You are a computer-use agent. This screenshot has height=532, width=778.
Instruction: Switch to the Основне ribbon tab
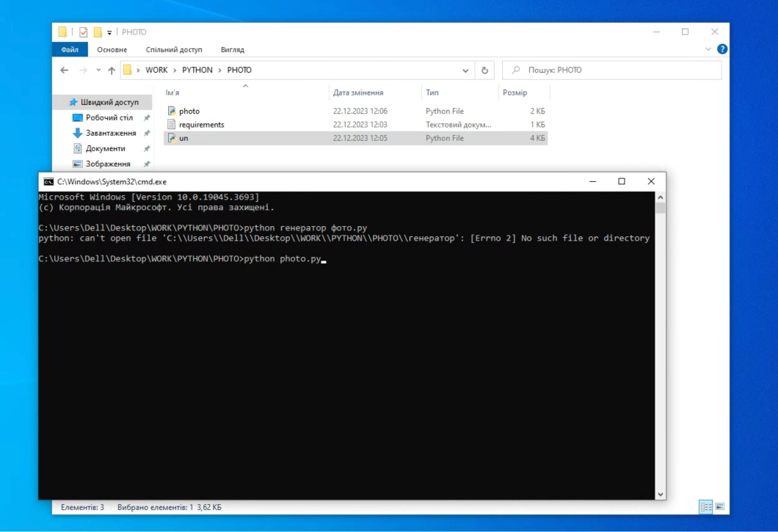coord(112,50)
